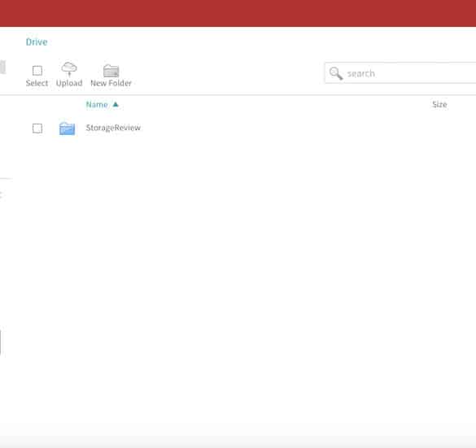Sort by the Name column header
476x448 pixels.
(x=97, y=105)
